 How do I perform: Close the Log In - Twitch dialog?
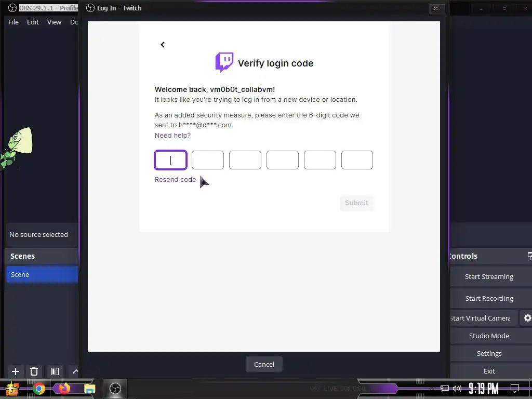[x=436, y=8]
